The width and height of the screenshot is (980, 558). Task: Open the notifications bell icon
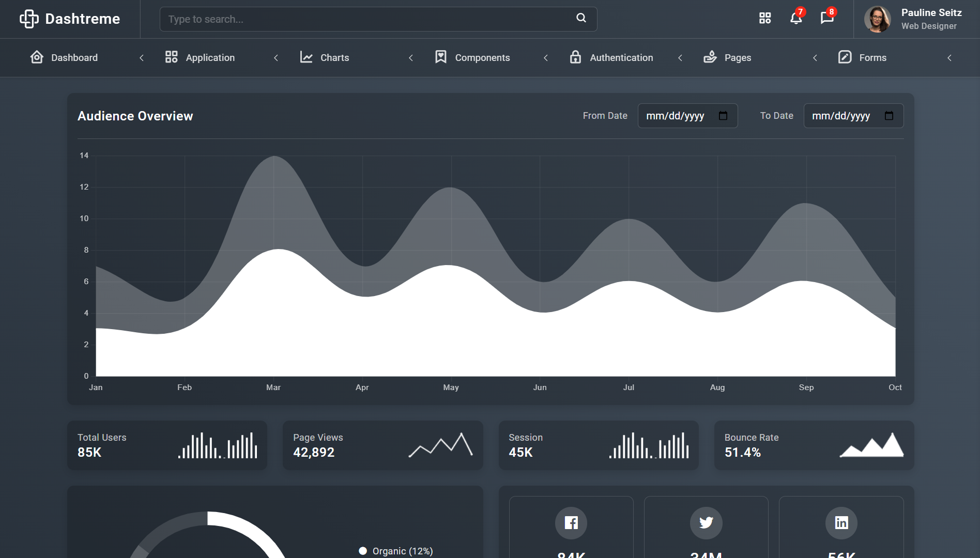pyautogui.click(x=796, y=19)
